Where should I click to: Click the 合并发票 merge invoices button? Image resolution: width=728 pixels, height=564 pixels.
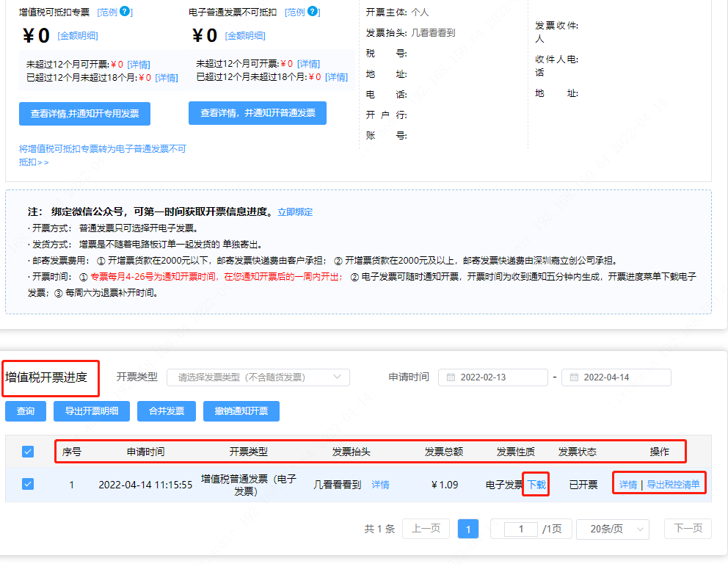pyautogui.click(x=167, y=411)
